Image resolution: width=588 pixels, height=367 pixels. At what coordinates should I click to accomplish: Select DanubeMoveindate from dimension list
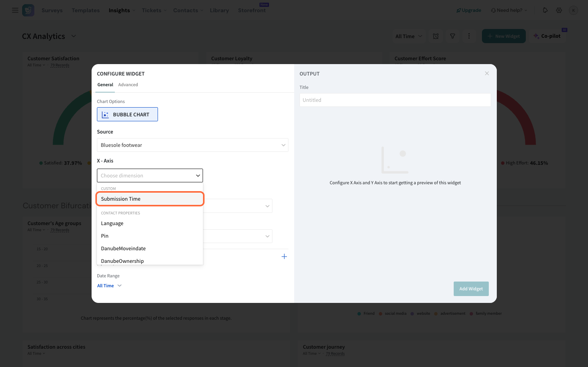point(123,248)
